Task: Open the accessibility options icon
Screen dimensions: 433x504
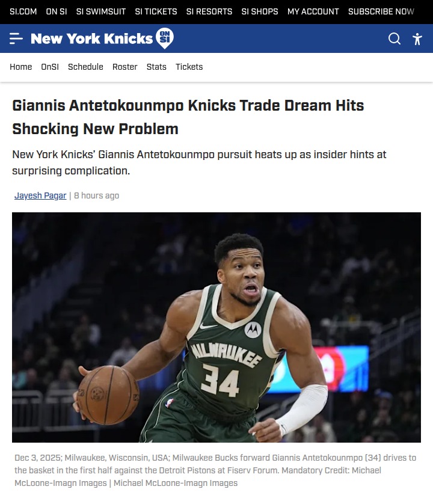Action: 417,39
